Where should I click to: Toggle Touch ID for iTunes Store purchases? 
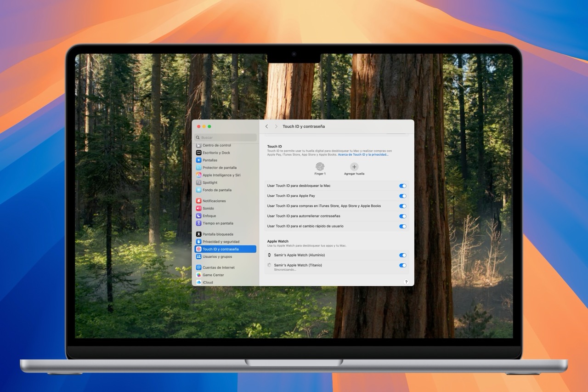tap(402, 206)
